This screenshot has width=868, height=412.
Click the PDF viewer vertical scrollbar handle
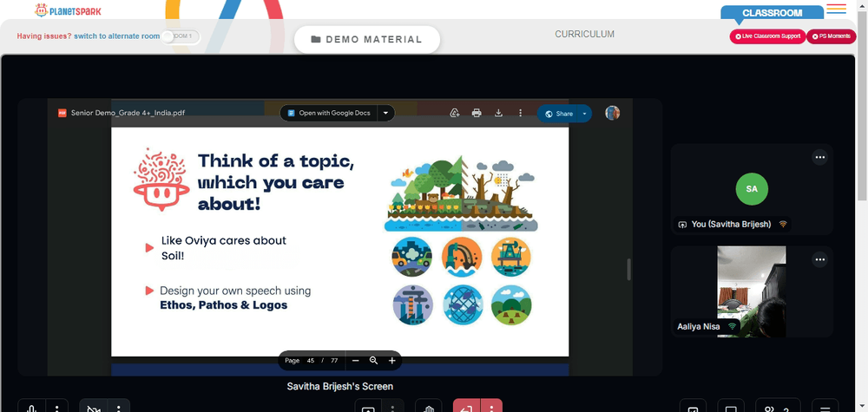tap(628, 270)
